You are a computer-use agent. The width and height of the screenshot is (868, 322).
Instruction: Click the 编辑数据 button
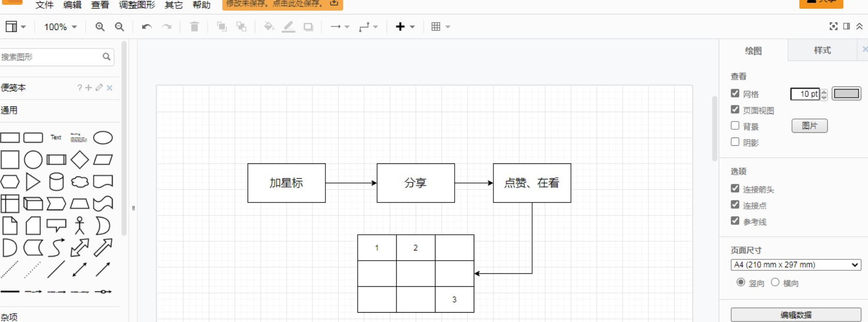point(796,315)
